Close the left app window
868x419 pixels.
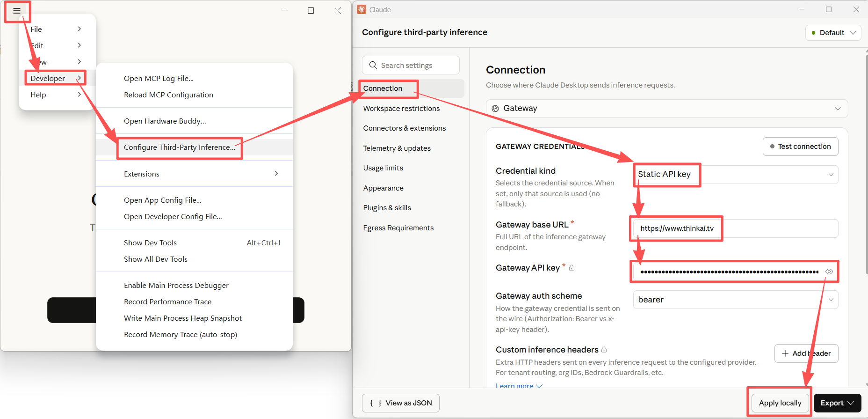(338, 10)
